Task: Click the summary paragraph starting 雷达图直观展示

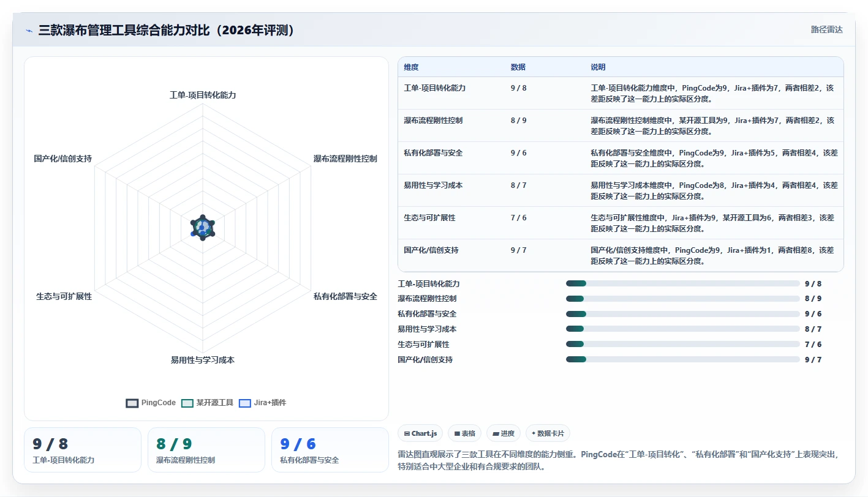Action: [617, 460]
